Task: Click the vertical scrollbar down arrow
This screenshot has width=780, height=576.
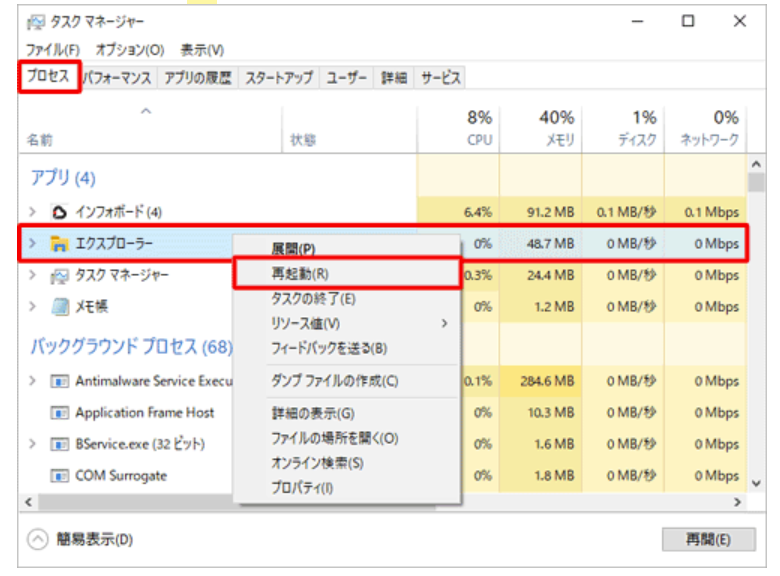Action: tap(756, 483)
